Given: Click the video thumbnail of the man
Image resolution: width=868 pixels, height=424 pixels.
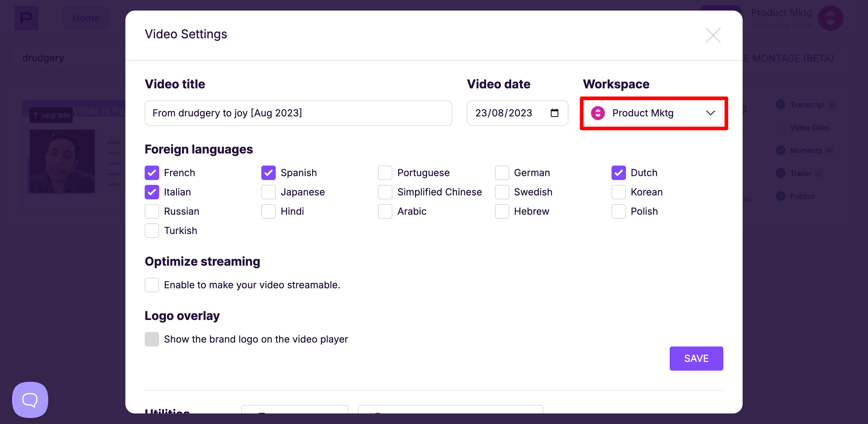Looking at the screenshot, I should click(x=62, y=161).
